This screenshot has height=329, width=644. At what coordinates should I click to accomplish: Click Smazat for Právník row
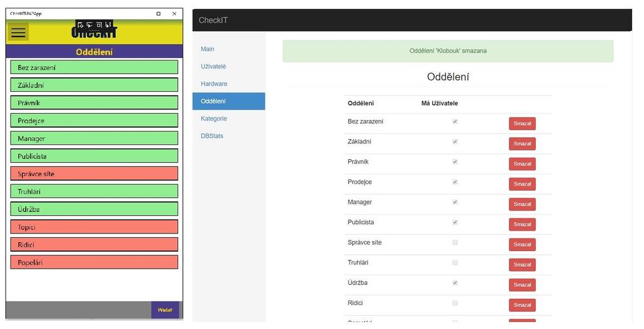coord(522,164)
